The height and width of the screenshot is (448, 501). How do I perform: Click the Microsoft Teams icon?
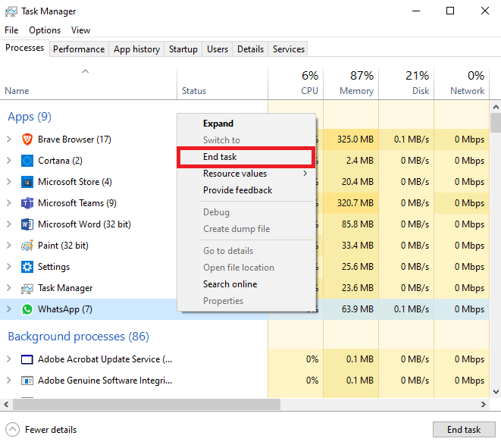(x=27, y=203)
